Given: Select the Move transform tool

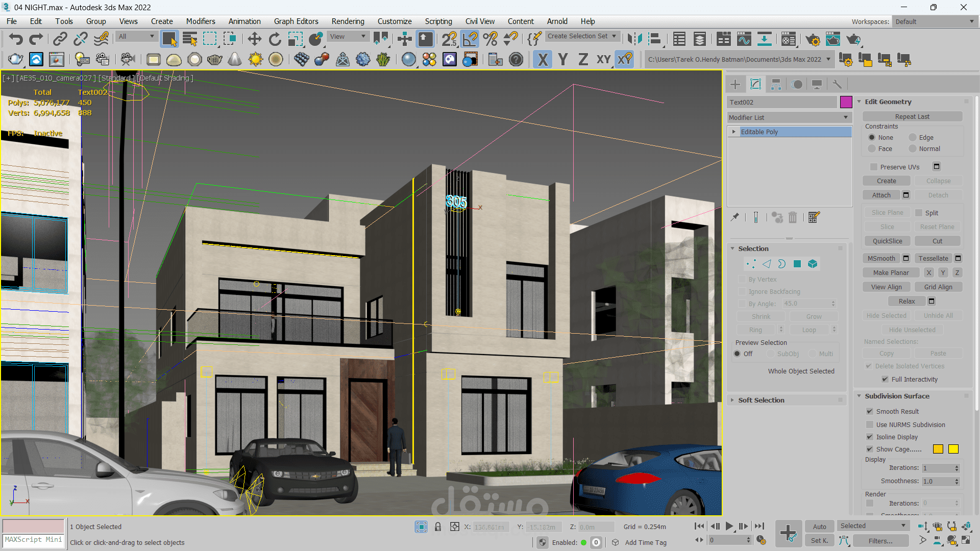Looking at the screenshot, I should [254, 39].
